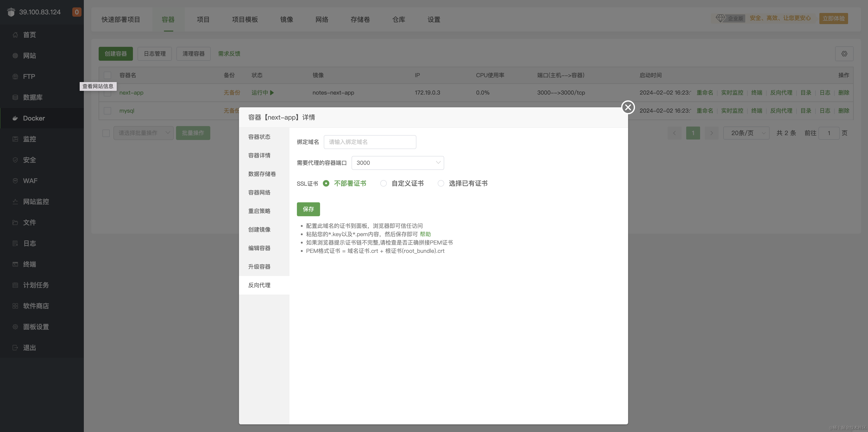This screenshot has height=432, width=868.
Task: Click the Docker whale icon in sidebar
Action: (x=15, y=118)
